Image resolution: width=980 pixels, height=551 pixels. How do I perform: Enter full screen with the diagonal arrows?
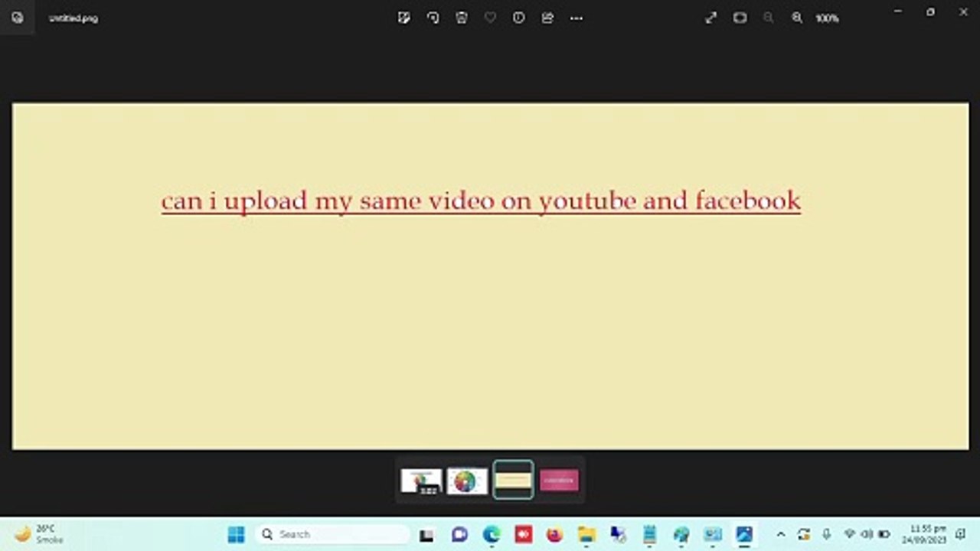point(710,18)
